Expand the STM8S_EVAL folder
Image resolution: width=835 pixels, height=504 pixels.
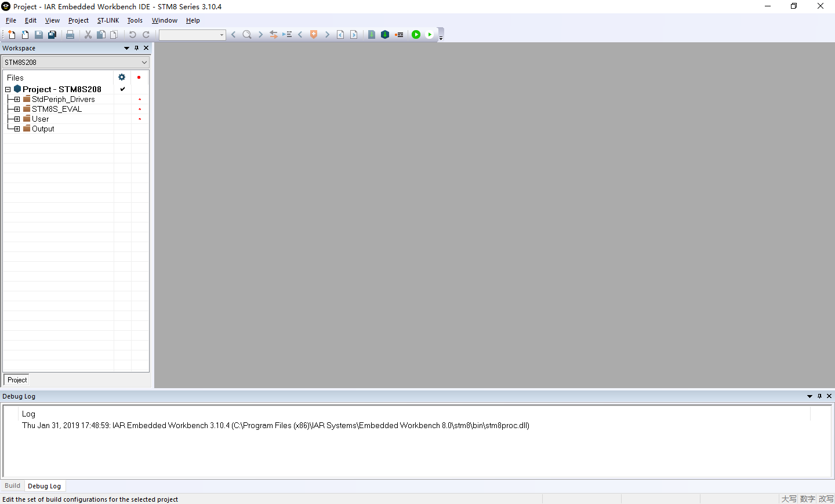17,109
